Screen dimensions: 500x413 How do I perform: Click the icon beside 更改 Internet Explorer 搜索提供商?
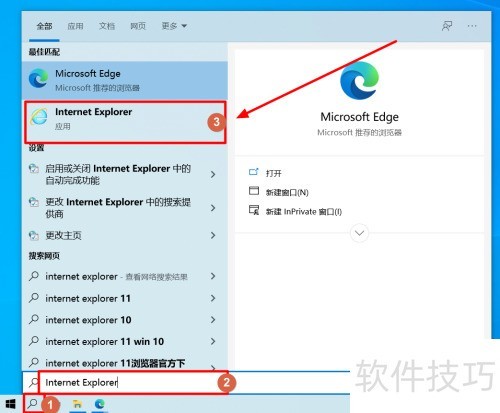pos(34,202)
